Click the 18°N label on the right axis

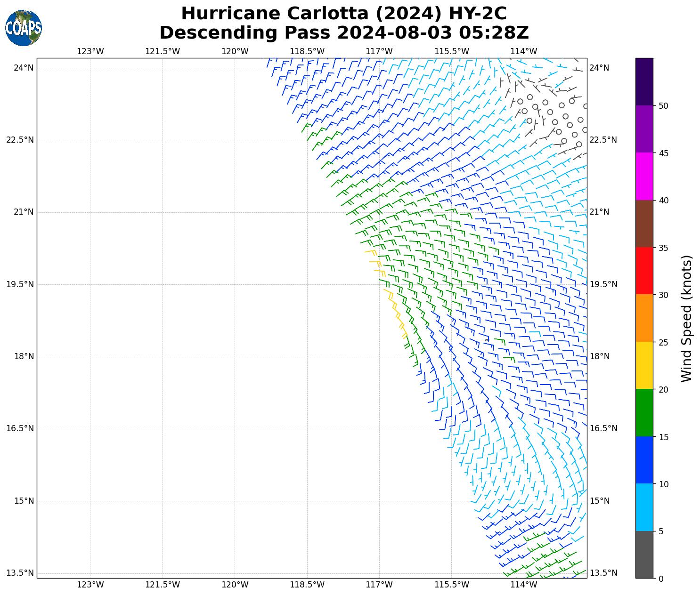coord(599,356)
